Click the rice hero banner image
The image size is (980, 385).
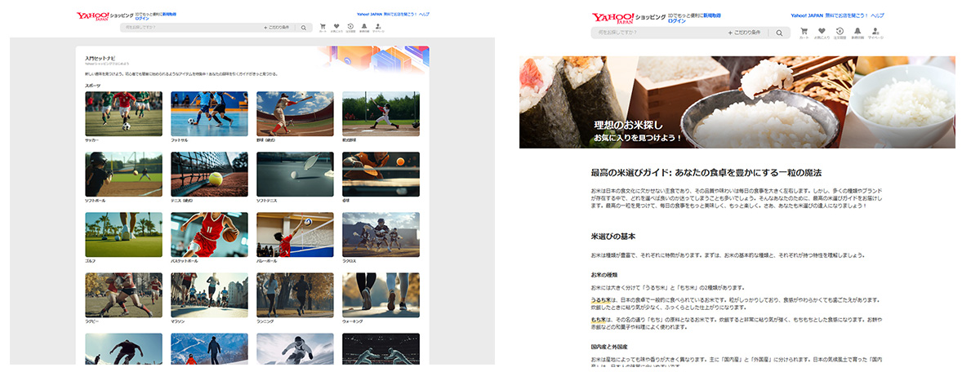(737, 102)
